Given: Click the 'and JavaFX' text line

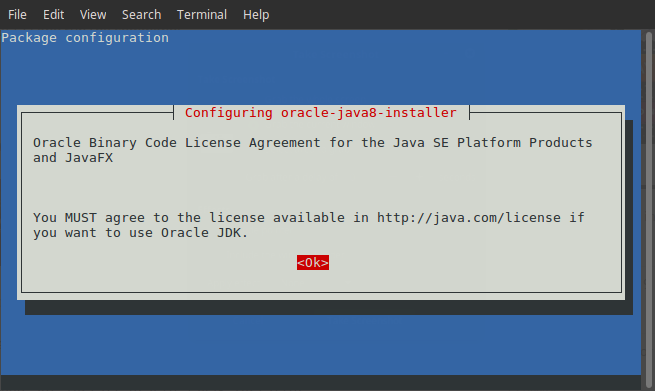Looking at the screenshot, I should pyautogui.click(x=73, y=158).
